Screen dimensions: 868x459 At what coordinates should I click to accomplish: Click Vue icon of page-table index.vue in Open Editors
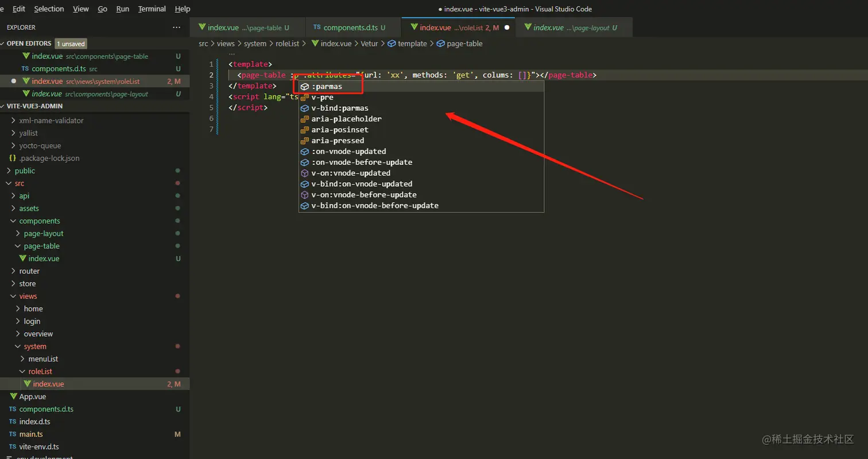(26, 56)
